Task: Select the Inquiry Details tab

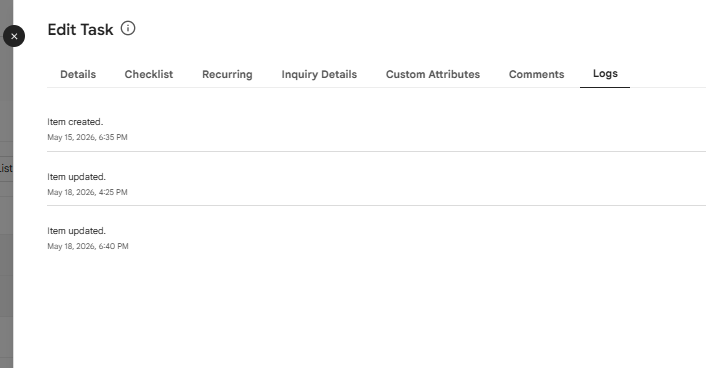Action: [x=319, y=74]
